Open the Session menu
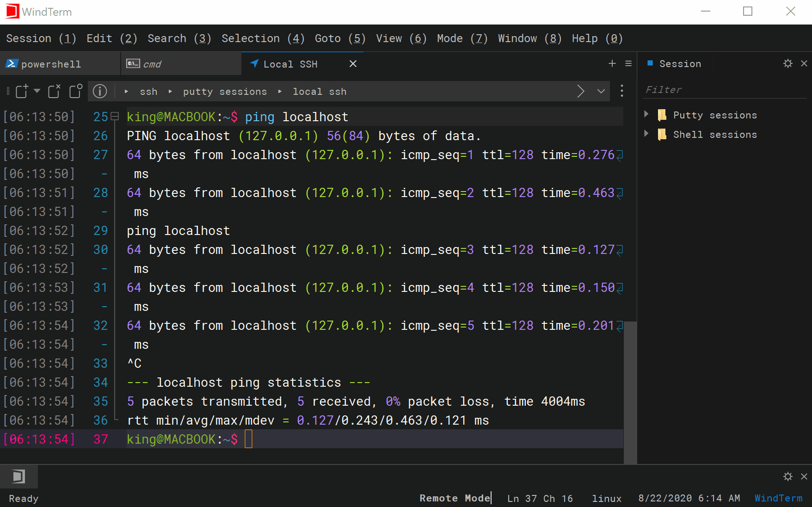This screenshot has width=812, height=507. (x=41, y=38)
